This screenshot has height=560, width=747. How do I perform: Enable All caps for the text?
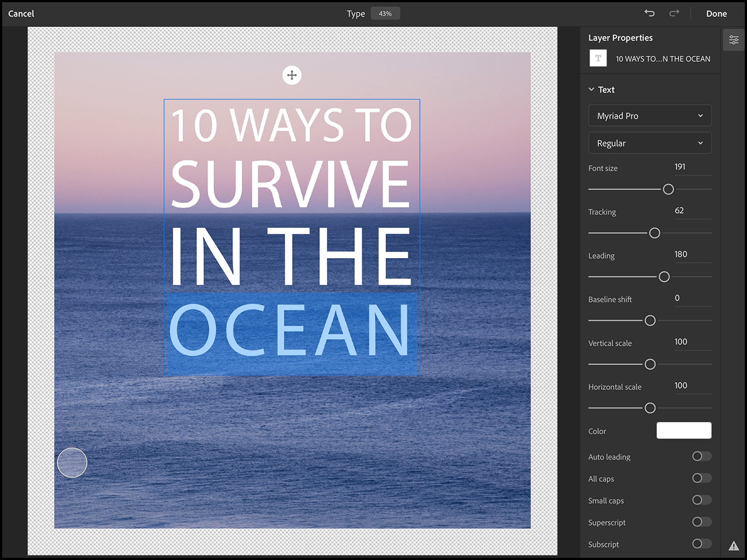pyautogui.click(x=701, y=478)
